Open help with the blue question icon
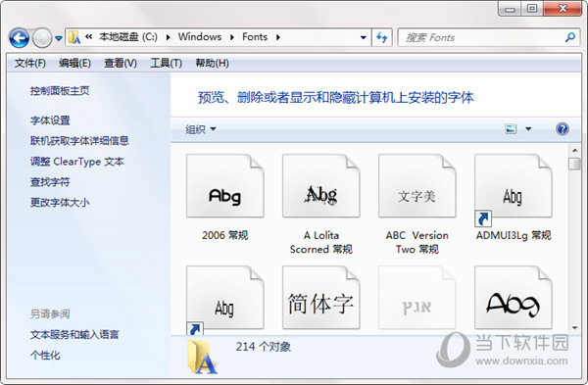The width and height of the screenshot is (588, 385). tap(563, 129)
